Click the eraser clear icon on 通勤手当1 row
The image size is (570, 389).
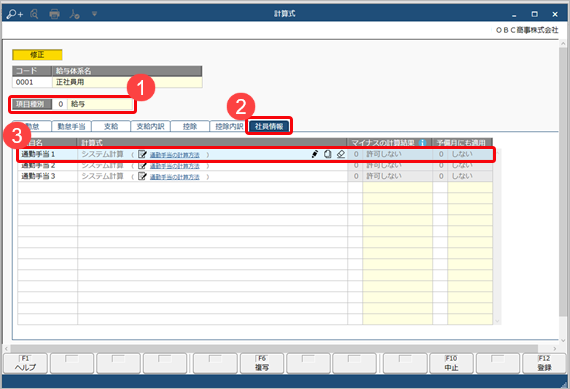click(341, 154)
